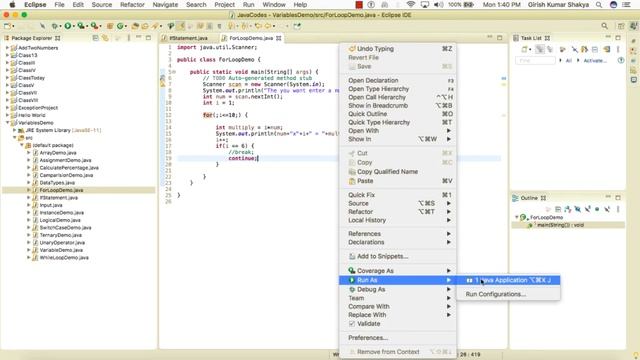Click the Open Type icon in toolbar
Image resolution: width=640 pixels, height=360 pixels.
pos(135,26)
